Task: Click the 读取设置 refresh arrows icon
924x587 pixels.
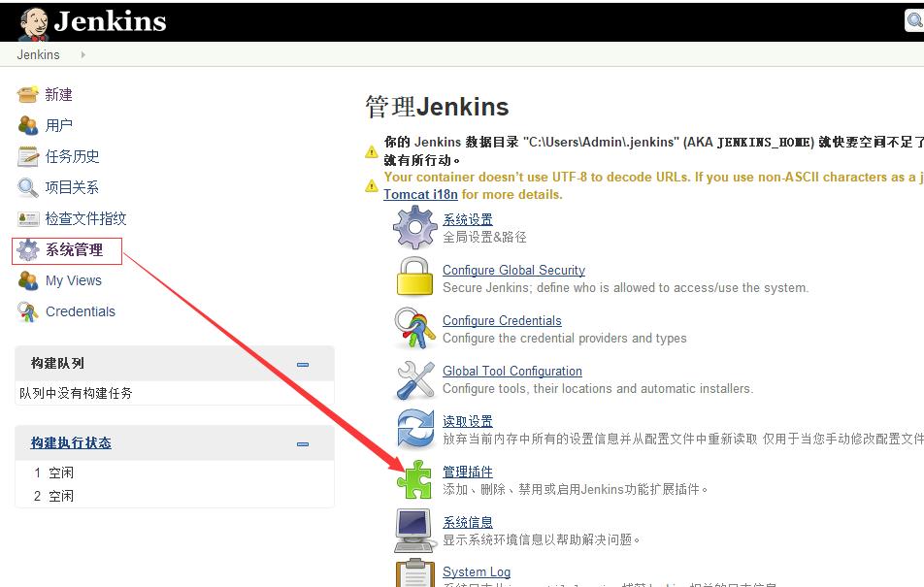Action: click(x=415, y=429)
